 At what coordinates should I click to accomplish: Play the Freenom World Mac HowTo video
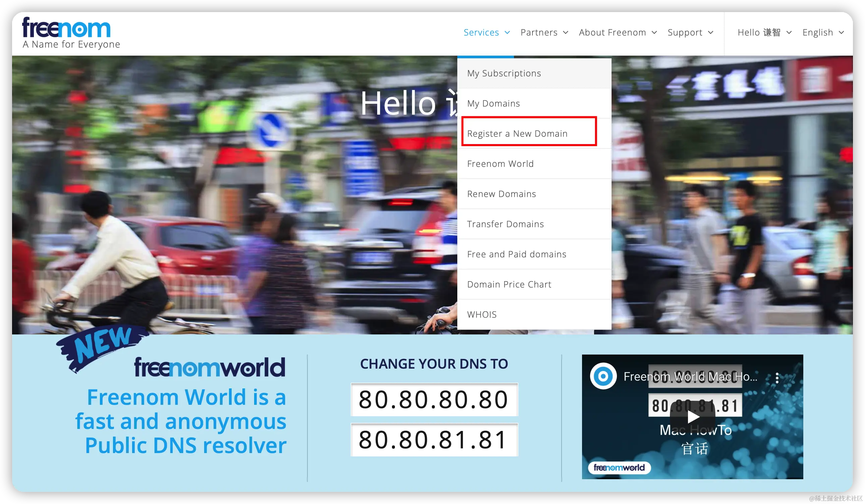[x=692, y=417]
